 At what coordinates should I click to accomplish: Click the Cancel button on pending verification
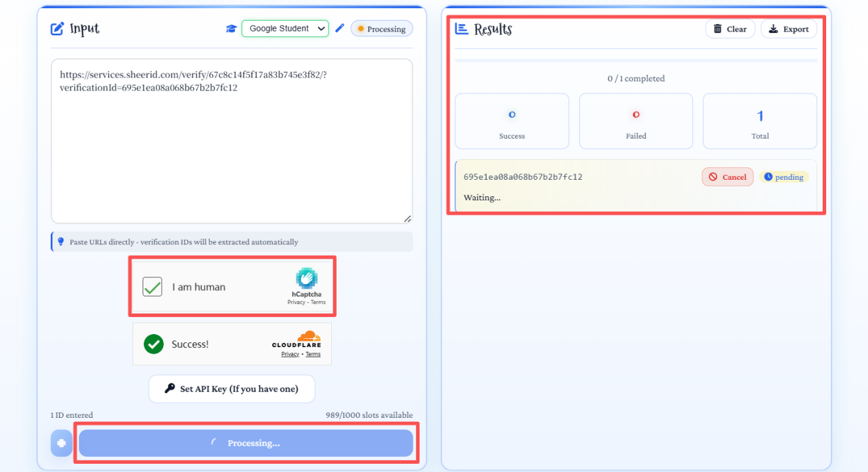[727, 177]
